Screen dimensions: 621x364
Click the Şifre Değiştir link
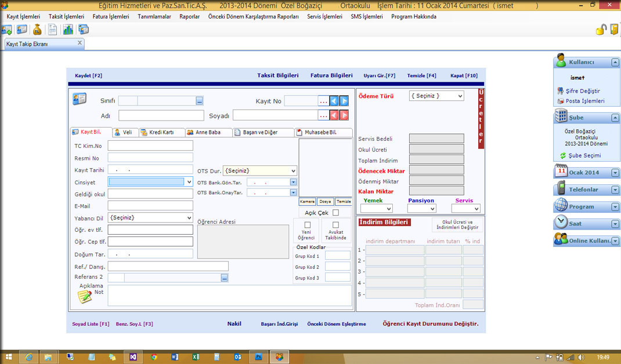point(582,91)
